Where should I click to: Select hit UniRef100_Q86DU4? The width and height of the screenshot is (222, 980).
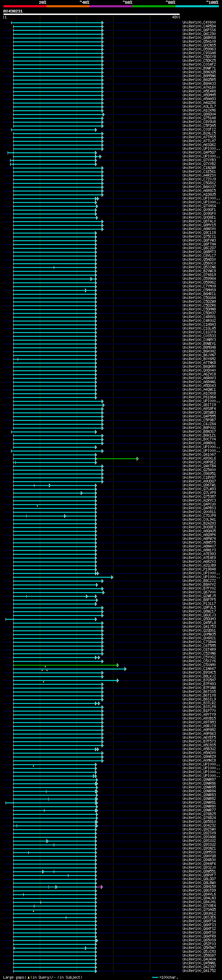[199, 114]
